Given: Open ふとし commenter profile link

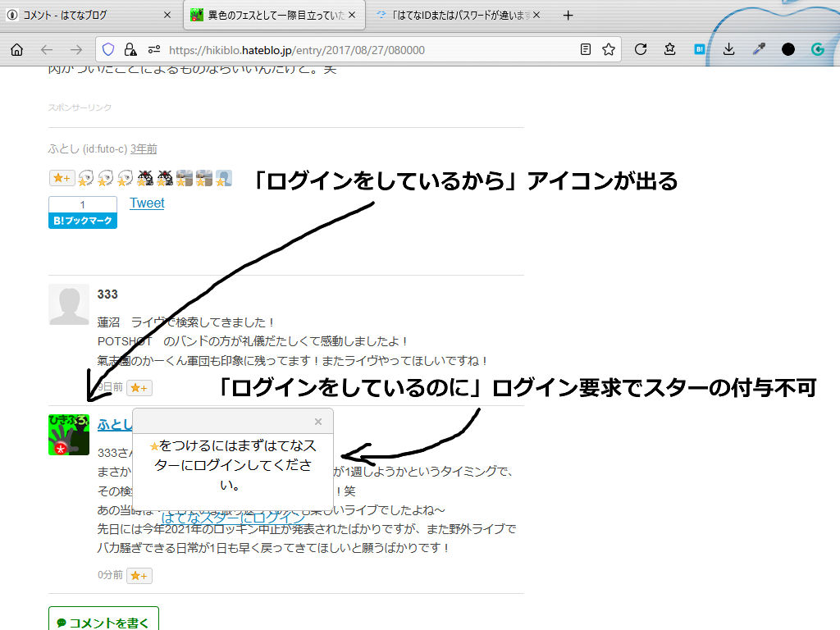Looking at the screenshot, I should pyautogui.click(x=114, y=425).
